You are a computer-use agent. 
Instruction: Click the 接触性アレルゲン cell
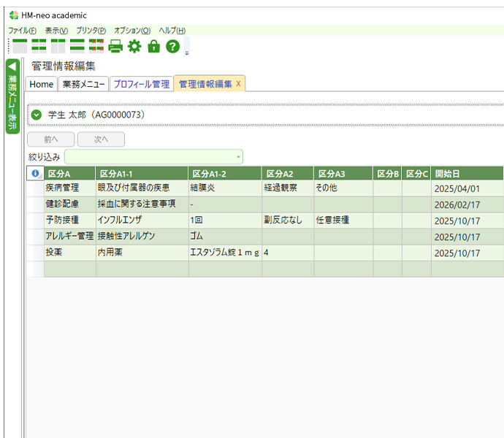pyautogui.click(x=142, y=237)
